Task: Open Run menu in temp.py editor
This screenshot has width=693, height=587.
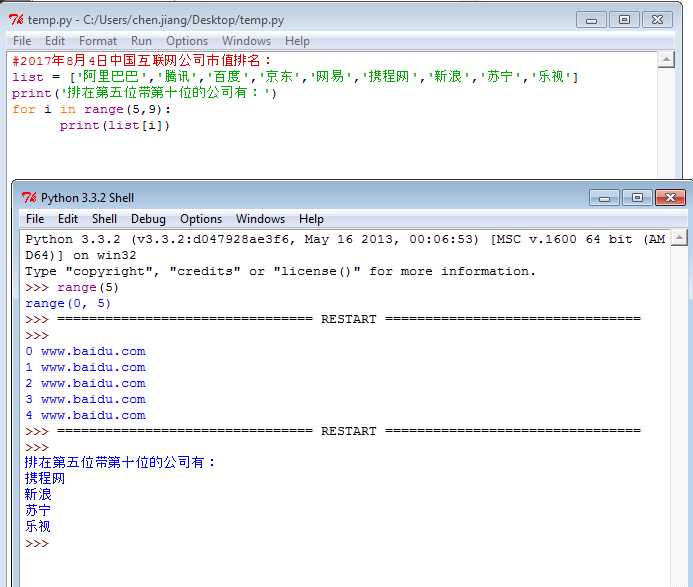Action: [141, 41]
